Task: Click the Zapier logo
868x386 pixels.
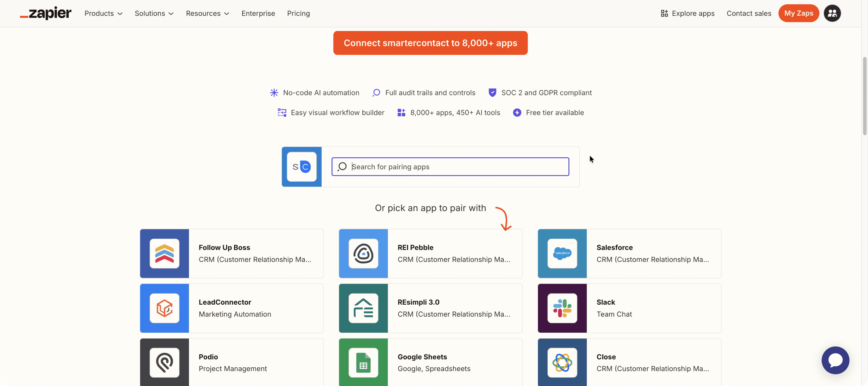Action: 45,13
